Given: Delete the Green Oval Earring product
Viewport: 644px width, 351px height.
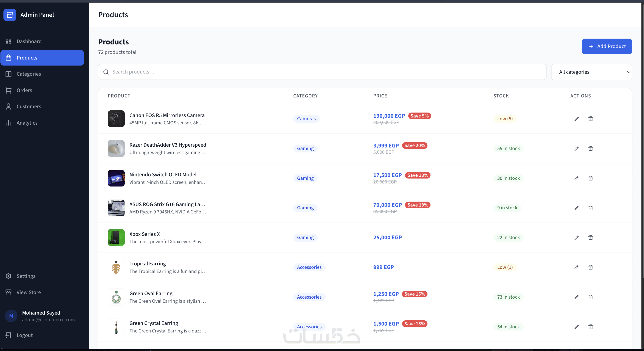Looking at the screenshot, I should [591, 297].
